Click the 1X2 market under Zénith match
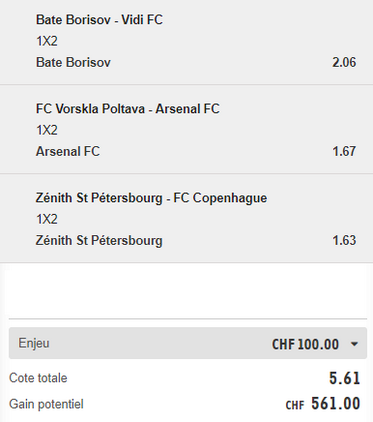The image size is (373, 422). pos(47,219)
